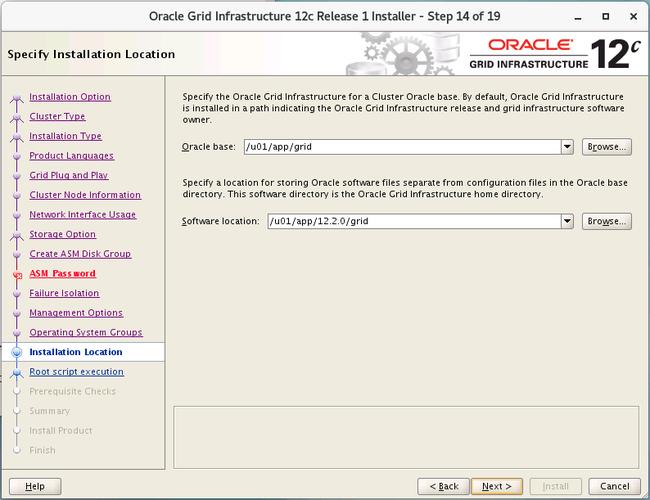Go to the Root script execution step

[77, 372]
